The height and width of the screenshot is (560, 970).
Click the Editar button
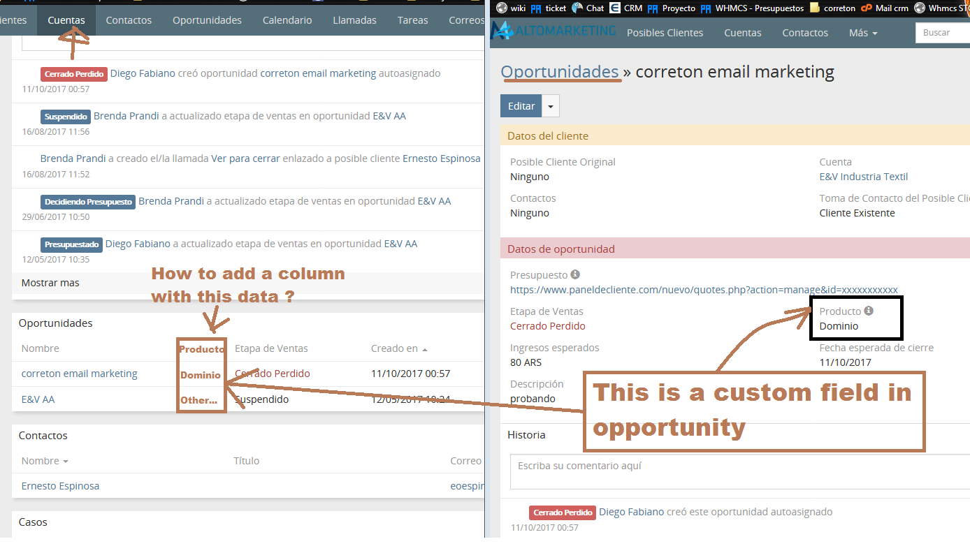point(521,106)
